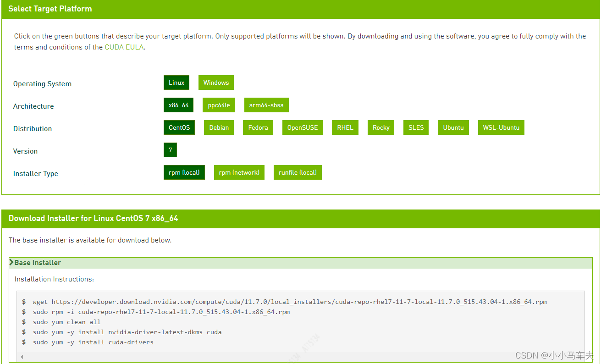The image size is (601, 364).
Task: Select Windows operating system button
Action: (216, 83)
